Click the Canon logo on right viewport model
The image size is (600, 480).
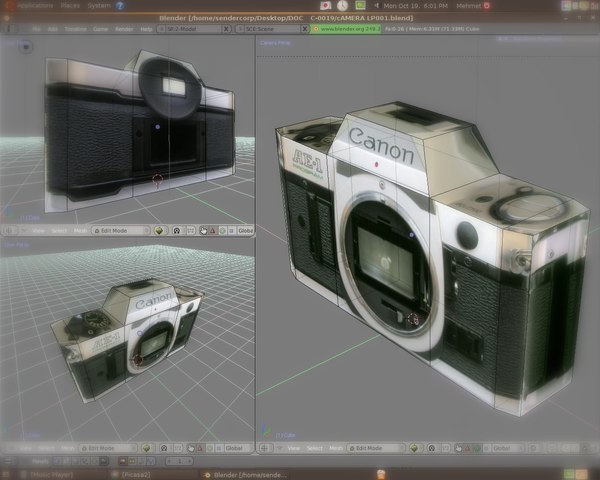382,144
